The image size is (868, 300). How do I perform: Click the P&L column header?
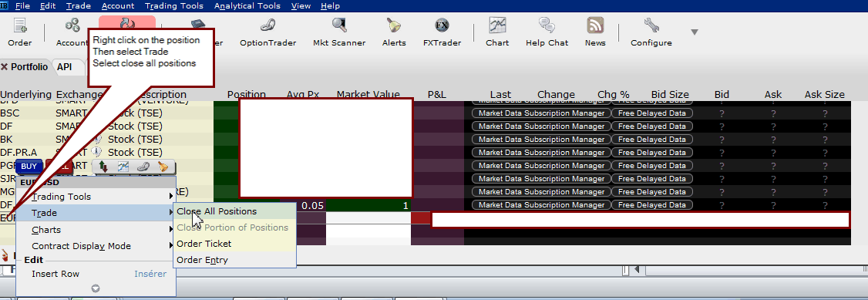(x=437, y=95)
